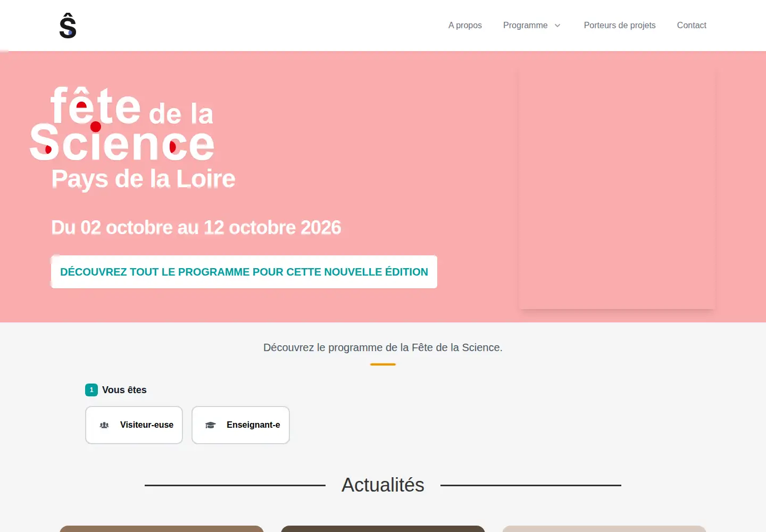Select the Visiteur-euse option

point(134,425)
